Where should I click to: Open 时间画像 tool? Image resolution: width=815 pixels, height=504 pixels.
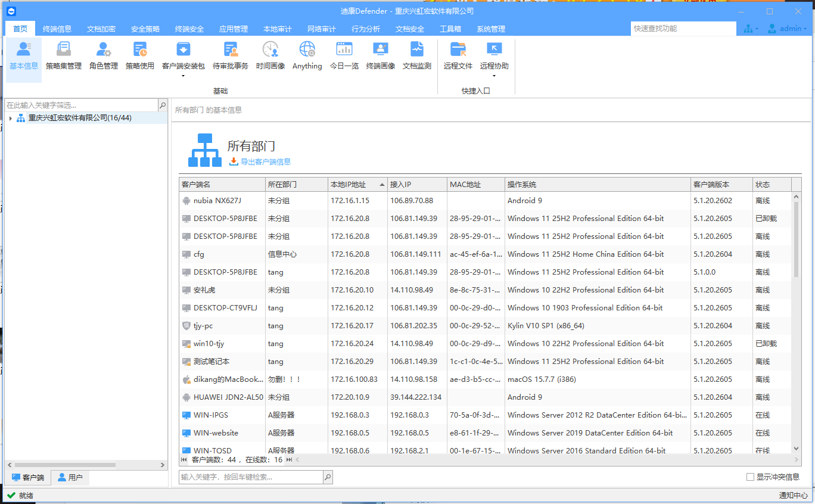[x=270, y=57]
